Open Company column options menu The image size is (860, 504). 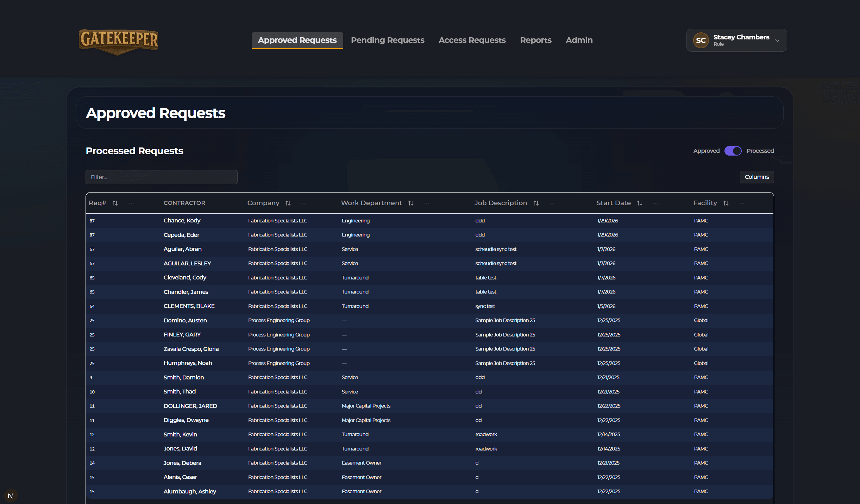pyautogui.click(x=304, y=203)
